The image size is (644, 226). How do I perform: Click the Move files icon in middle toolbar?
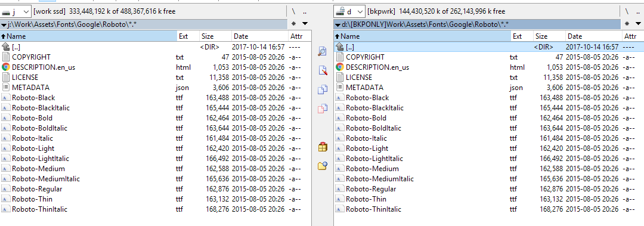(x=323, y=109)
